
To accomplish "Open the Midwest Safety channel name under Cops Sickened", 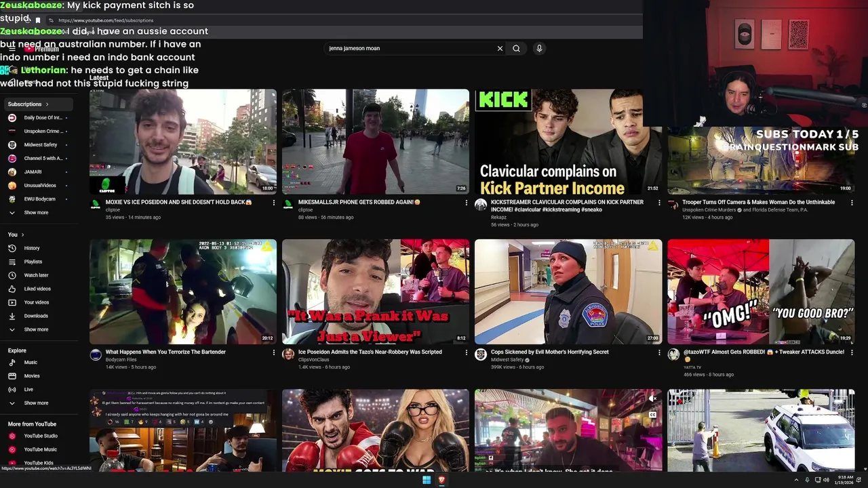I will (507, 360).
